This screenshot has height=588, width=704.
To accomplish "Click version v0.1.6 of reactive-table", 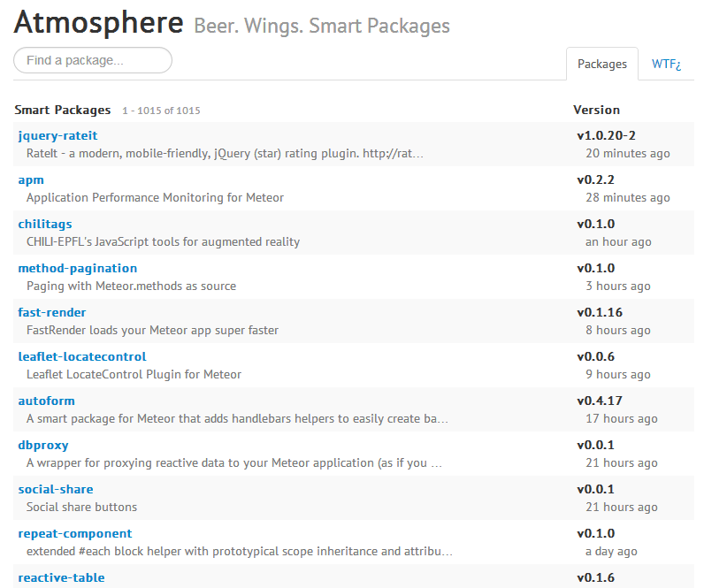I will pyautogui.click(x=596, y=577).
